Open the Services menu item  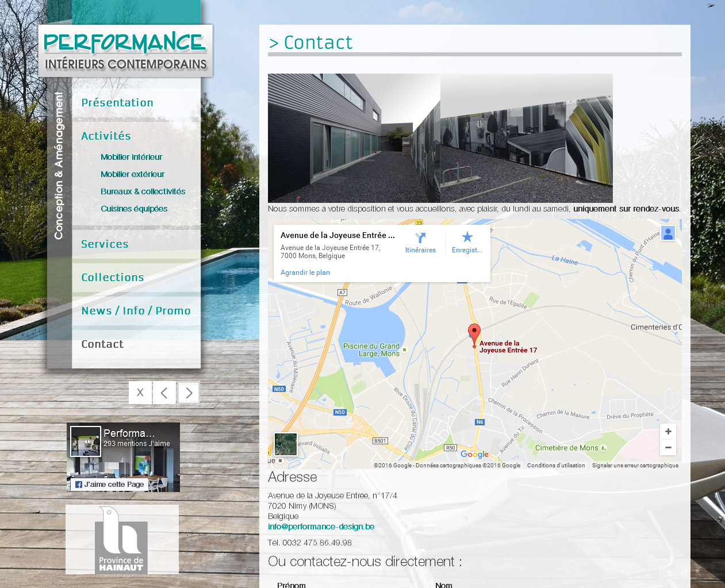[x=105, y=244]
